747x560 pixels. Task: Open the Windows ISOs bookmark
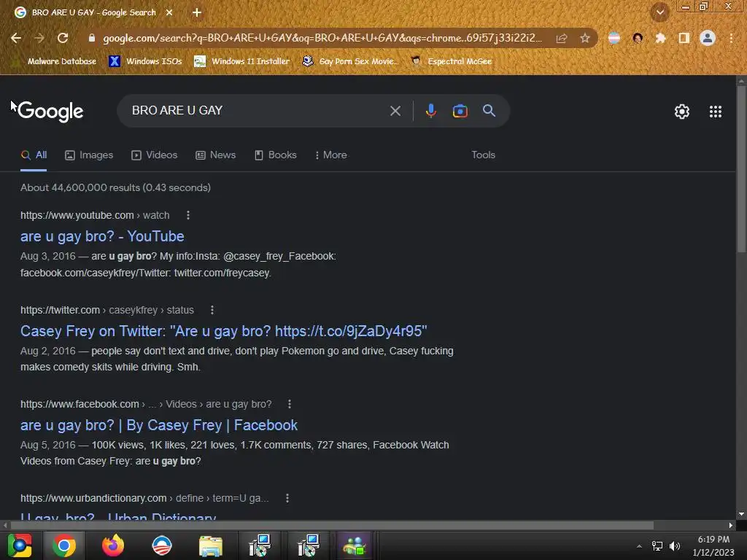146,61
